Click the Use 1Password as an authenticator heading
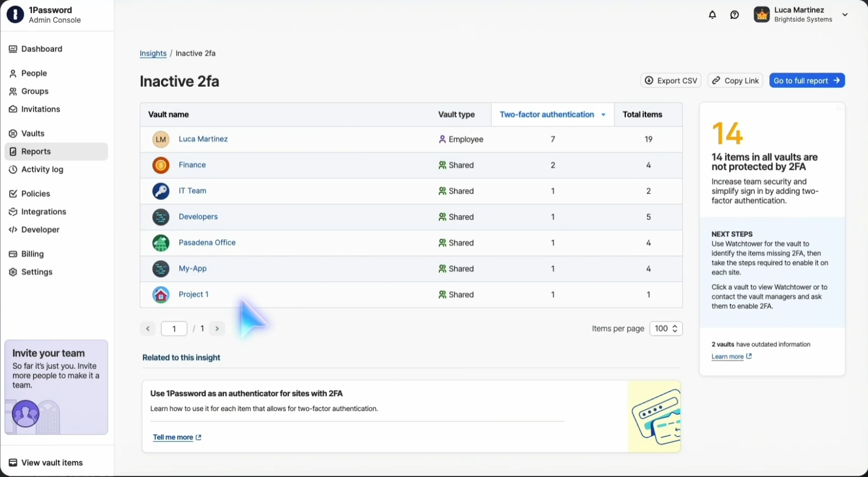868x477 pixels. click(247, 394)
